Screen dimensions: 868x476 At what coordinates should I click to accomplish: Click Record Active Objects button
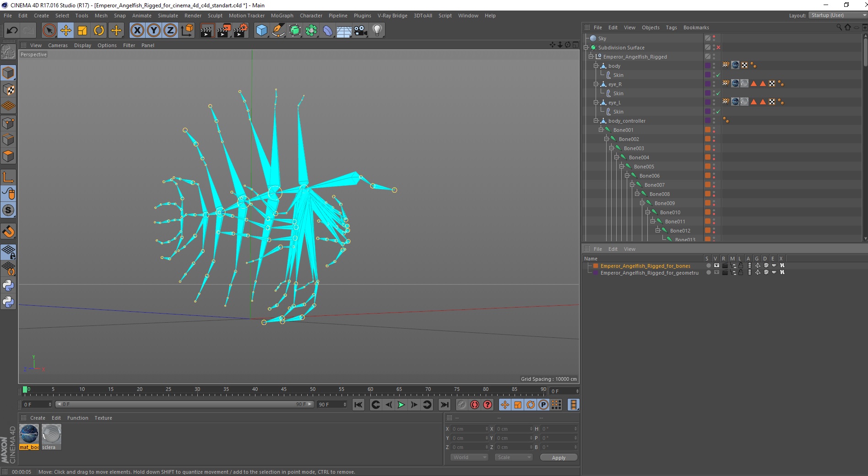pyautogui.click(x=461, y=405)
